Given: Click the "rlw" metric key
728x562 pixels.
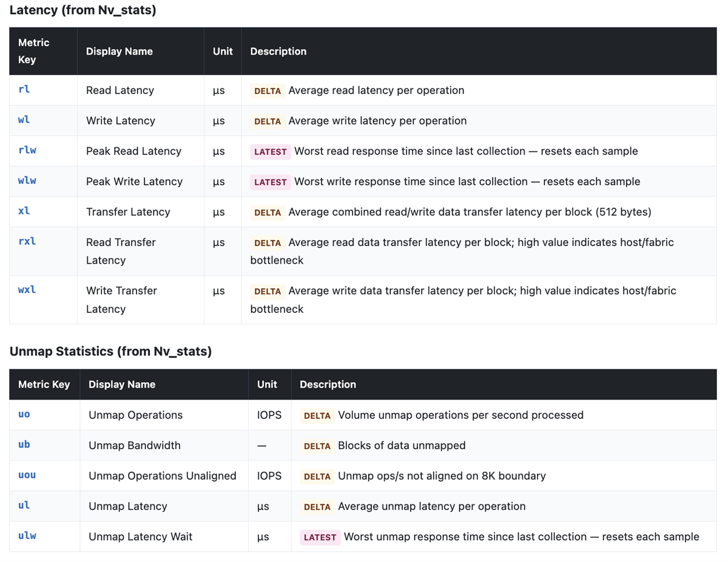Looking at the screenshot, I should click(27, 150).
